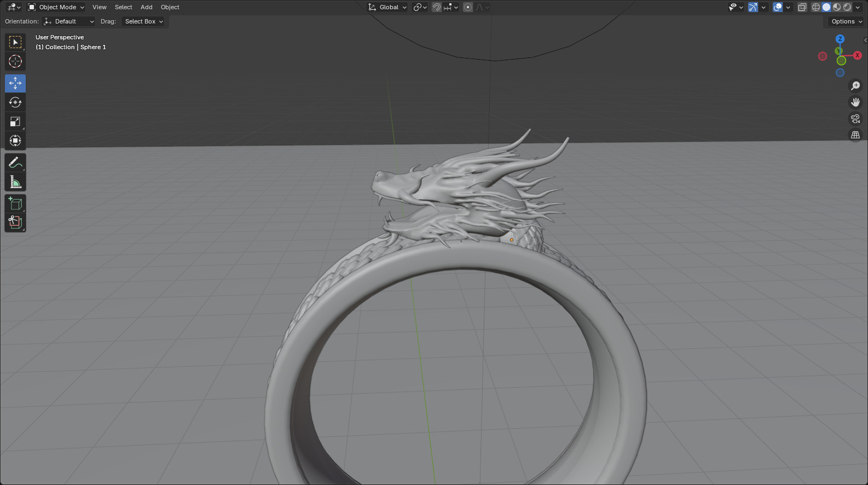The height and width of the screenshot is (485, 868).
Task: Expand sidebar with small arrow at right edge
Action: (865, 40)
